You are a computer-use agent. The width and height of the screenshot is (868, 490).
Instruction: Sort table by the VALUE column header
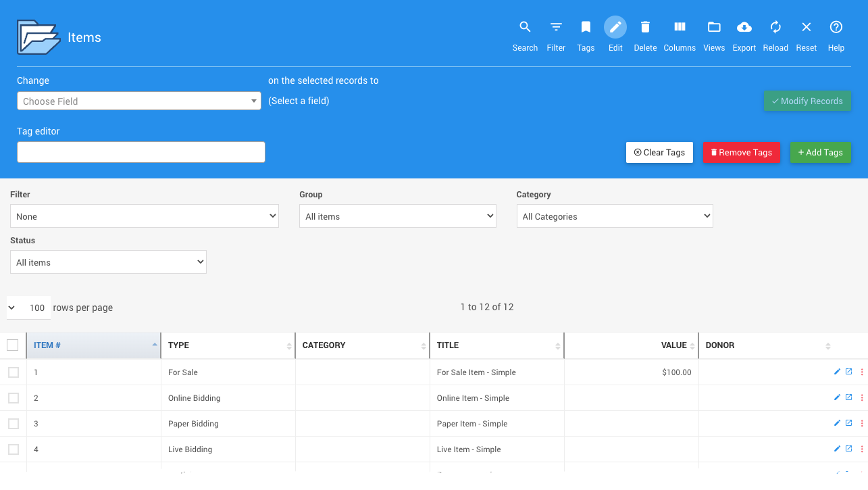(673, 345)
